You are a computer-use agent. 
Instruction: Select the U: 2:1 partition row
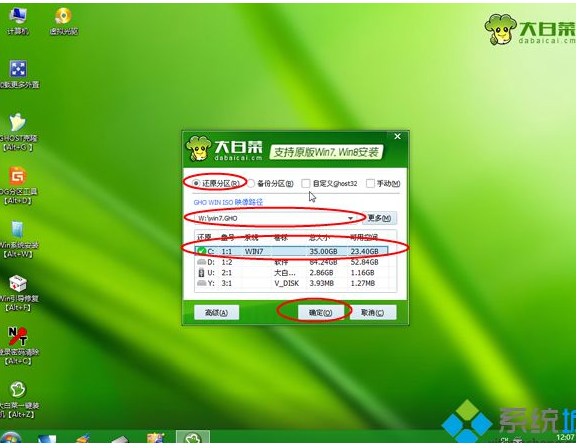(292, 273)
